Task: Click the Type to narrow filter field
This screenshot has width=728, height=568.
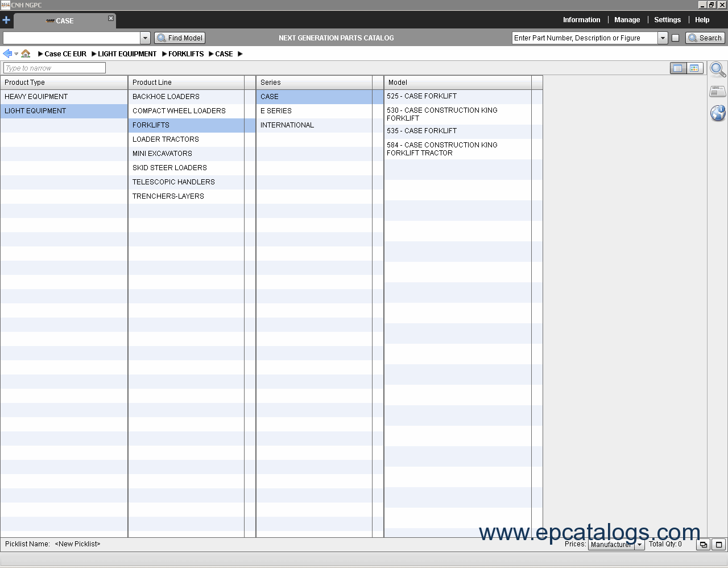Action: 55,68
